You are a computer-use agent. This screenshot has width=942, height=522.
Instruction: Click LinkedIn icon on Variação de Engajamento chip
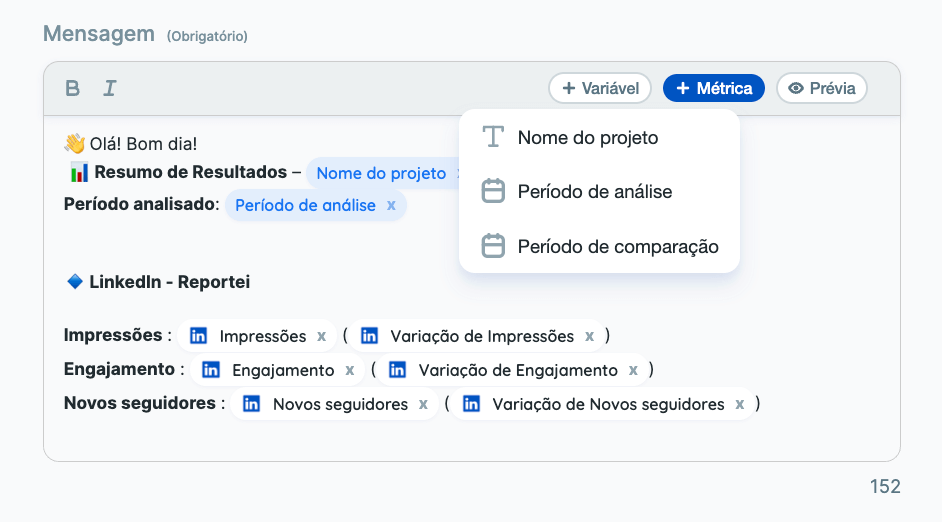coord(397,370)
